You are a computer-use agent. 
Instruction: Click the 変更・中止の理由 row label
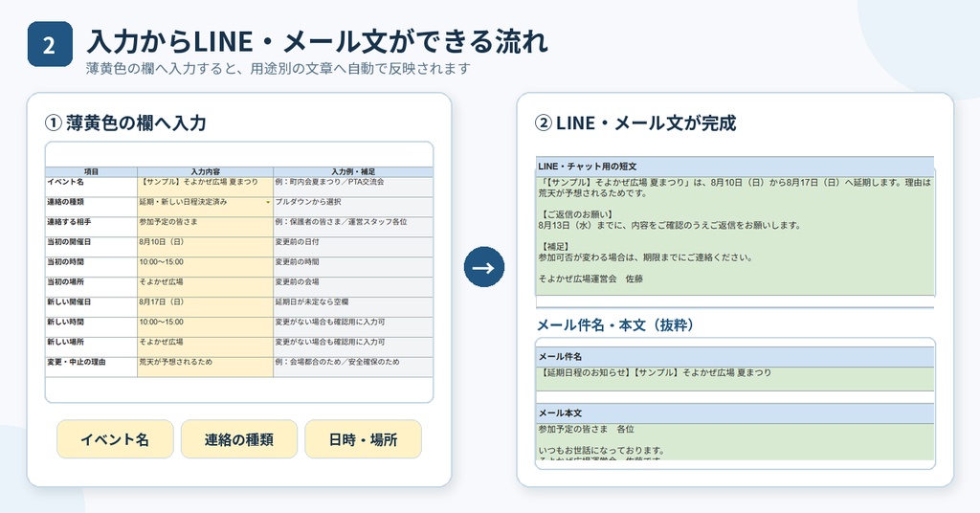coord(91,367)
